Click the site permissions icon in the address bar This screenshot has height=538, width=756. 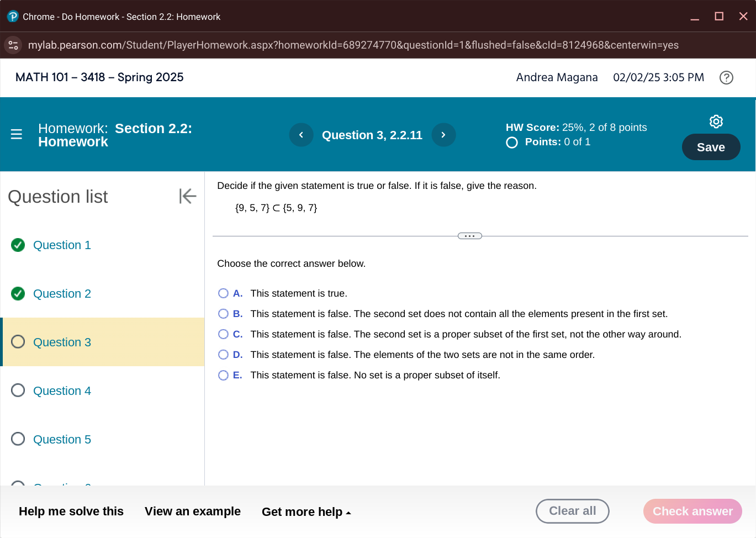tap(13, 45)
